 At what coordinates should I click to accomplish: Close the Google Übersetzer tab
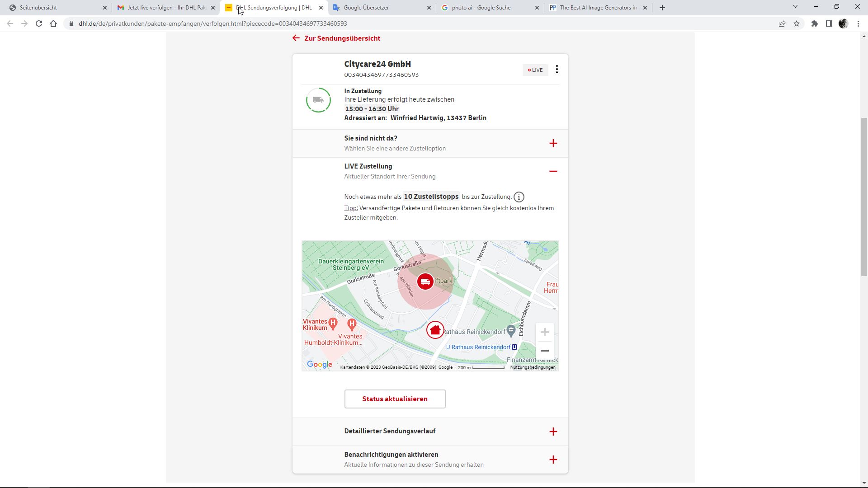pyautogui.click(x=429, y=8)
